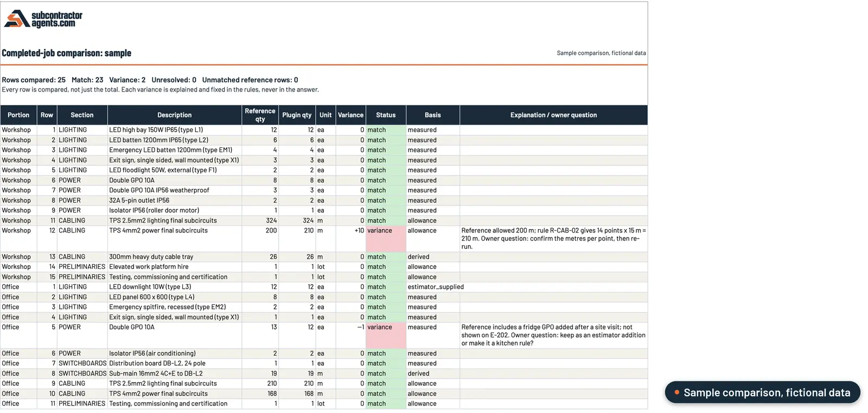The image size is (868, 413).
Task: Click the 'Rows compared: 25' summary text
Action: pyautogui.click(x=34, y=80)
